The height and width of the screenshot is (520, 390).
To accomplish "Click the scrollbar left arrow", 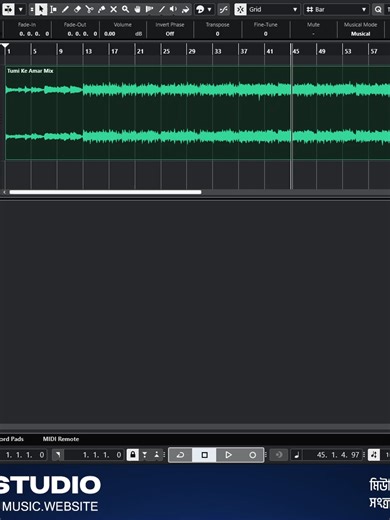I will point(4,192).
